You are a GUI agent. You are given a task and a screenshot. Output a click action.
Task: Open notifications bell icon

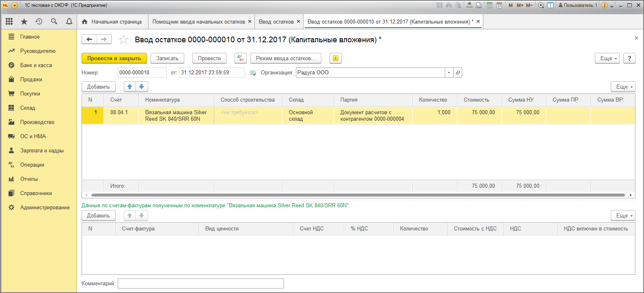click(69, 22)
